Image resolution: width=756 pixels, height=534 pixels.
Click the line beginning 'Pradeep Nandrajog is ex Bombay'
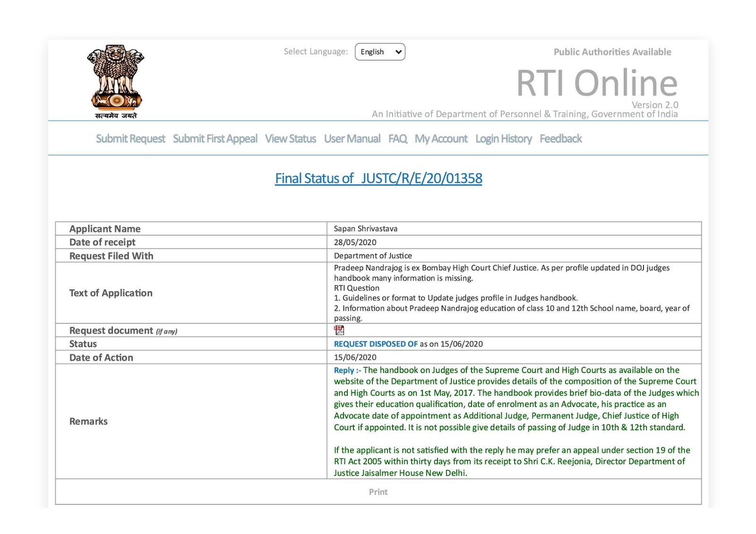click(502, 268)
